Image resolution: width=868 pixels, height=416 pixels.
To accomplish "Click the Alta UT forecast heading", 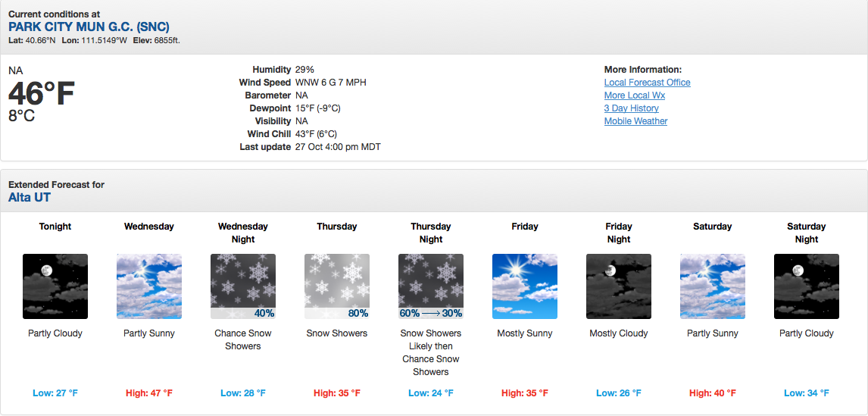I will pos(30,197).
